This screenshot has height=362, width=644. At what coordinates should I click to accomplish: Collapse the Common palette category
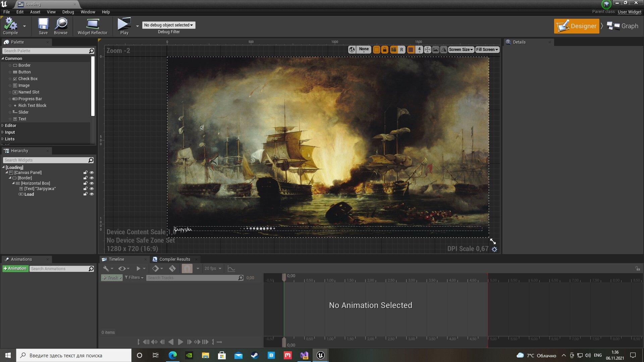click(x=3, y=59)
